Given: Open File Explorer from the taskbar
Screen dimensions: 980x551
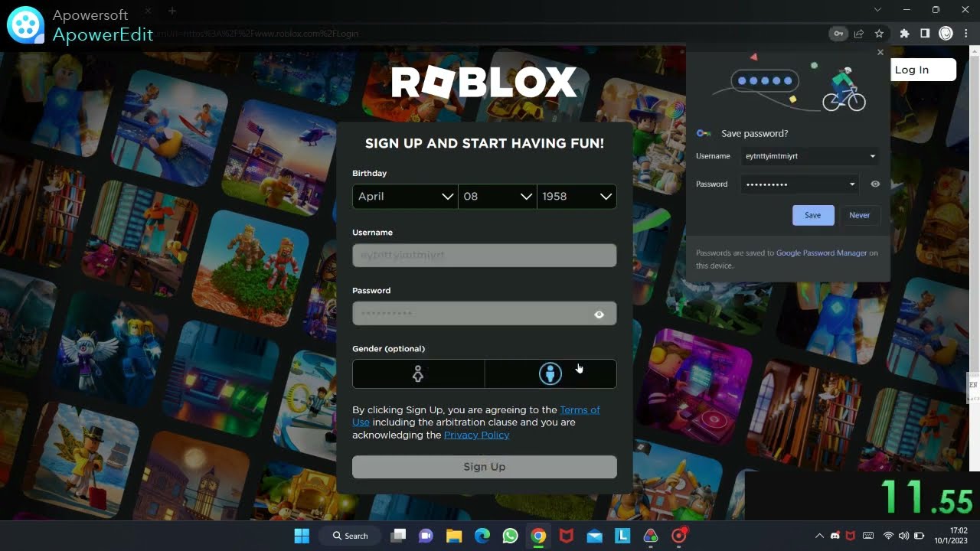Looking at the screenshot, I should 454,536.
